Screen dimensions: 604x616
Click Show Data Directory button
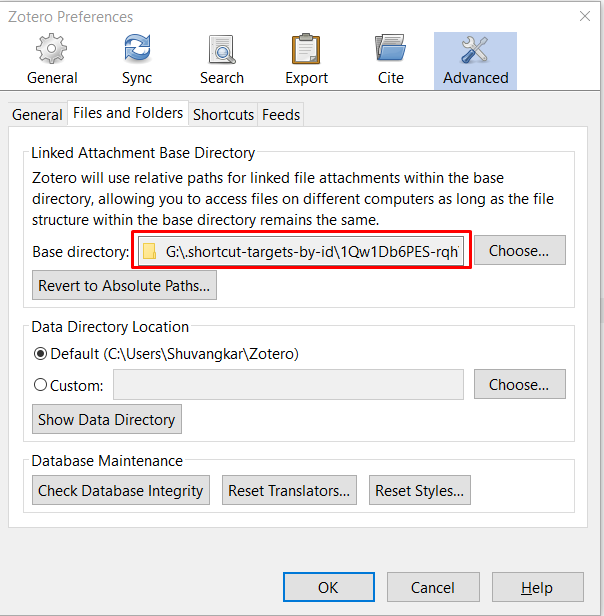coord(107,419)
